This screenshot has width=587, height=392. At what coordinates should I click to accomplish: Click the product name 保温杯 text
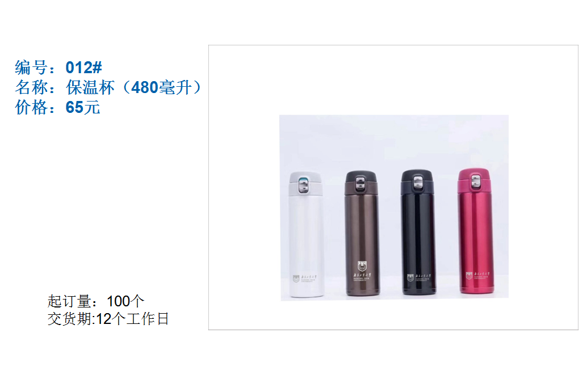tap(90, 87)
